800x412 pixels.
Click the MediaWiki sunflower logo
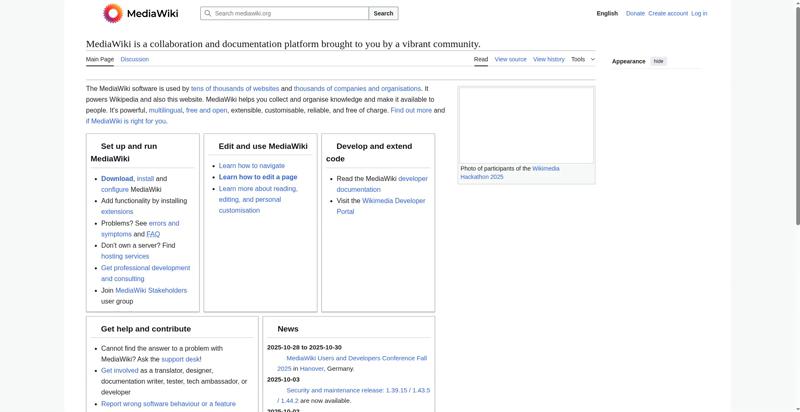[113, 13]
